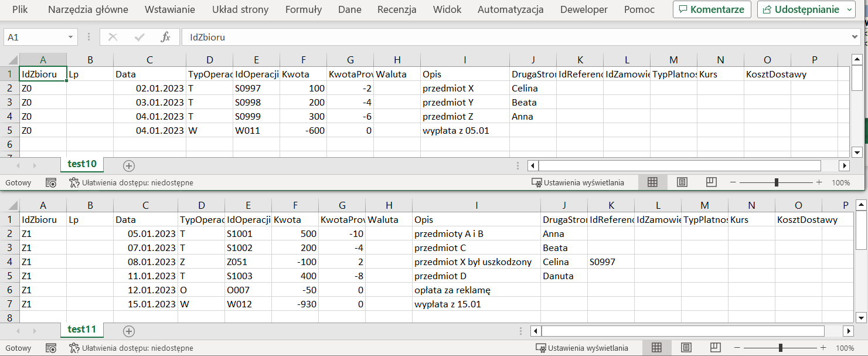Select the Deweloper ribbon tab
868x356 pixels.
[x=584, y=9]
